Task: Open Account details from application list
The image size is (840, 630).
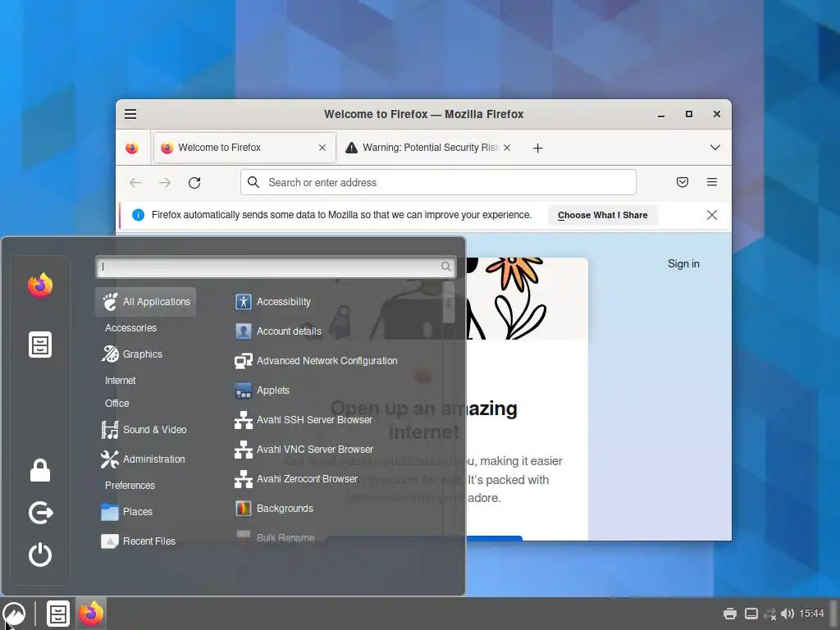Action: 279,331
